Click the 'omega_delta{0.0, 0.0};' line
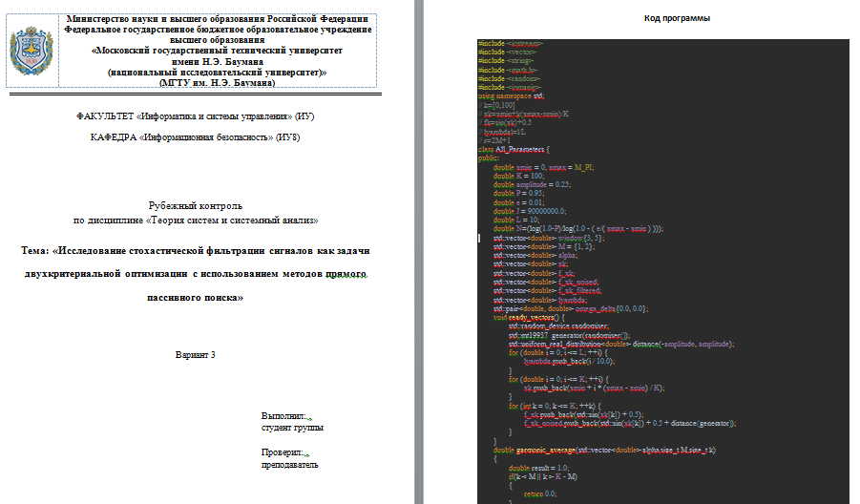 [x=571, y=308]
